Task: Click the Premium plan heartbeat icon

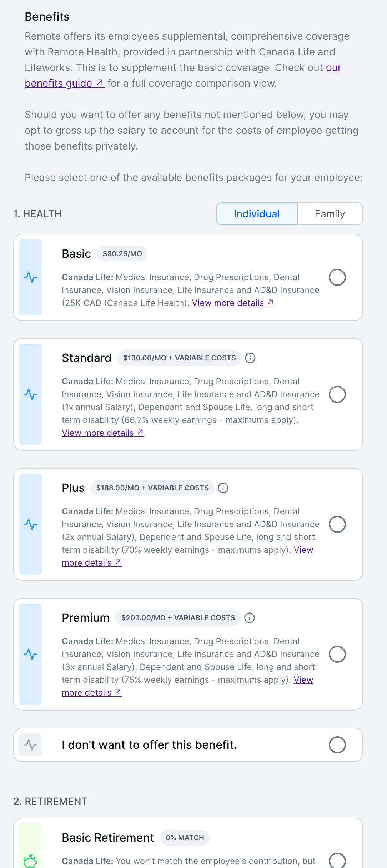Action: [30, 654]
